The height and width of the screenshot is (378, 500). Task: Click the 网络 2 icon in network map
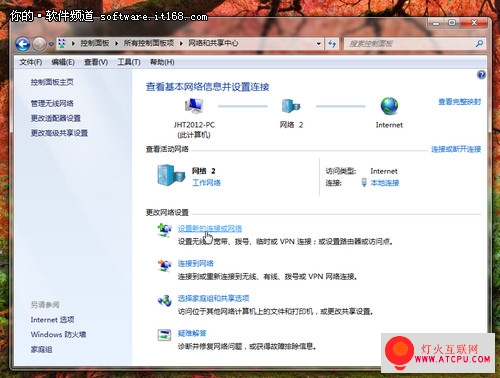[x=291, y=106]
